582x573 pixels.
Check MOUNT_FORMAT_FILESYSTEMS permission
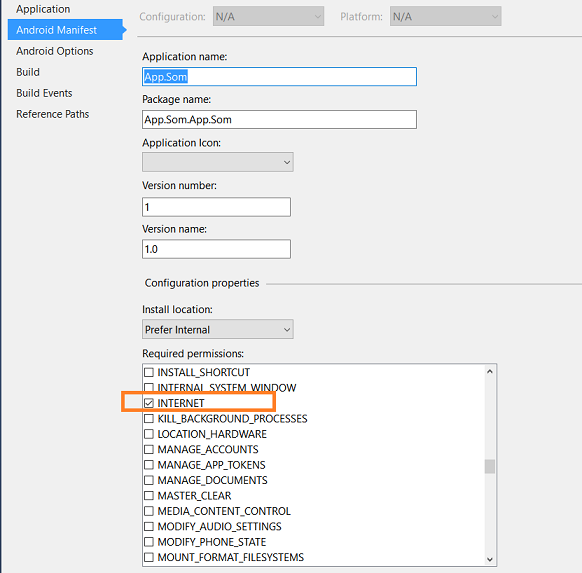pyautogui.click(x=149, y=557)
